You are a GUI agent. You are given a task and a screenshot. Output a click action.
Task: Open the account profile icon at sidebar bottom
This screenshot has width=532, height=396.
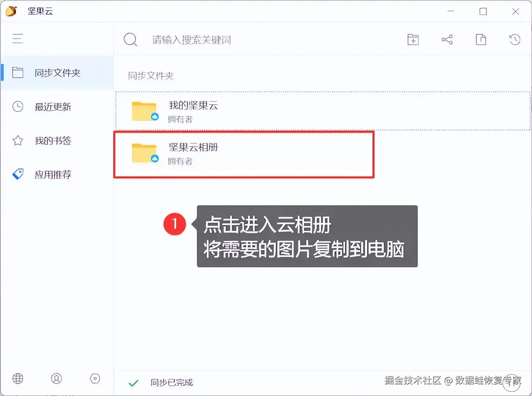point(56,379)
